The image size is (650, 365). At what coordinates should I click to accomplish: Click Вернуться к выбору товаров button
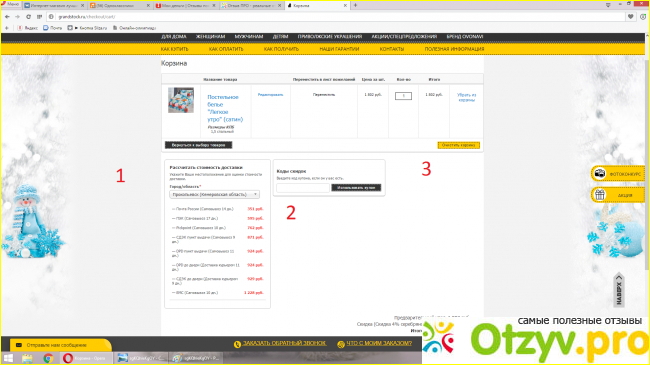click(x=199, y=145)
